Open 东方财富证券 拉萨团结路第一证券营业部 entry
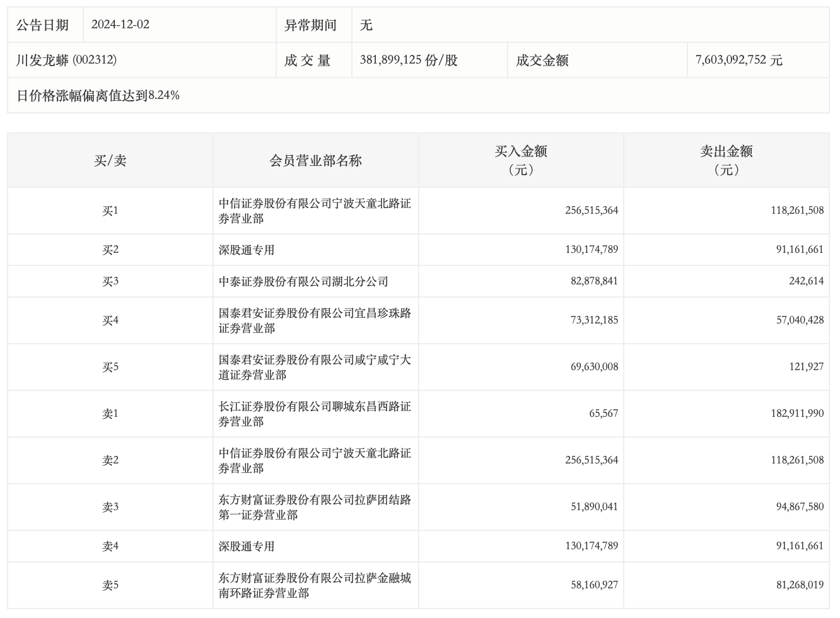 (315, 507)
